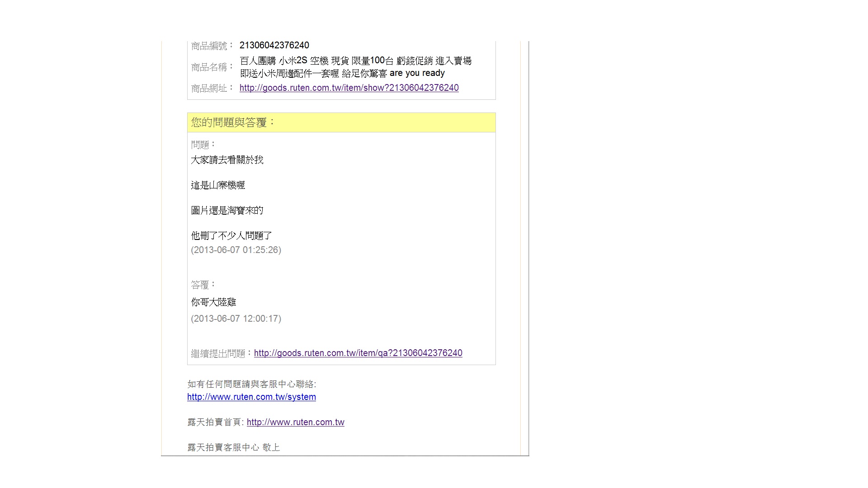Click the text 如有任何問題請與客服中心聯絡
This screenshot has width=868, height=488.
click(x=252, y=385)
